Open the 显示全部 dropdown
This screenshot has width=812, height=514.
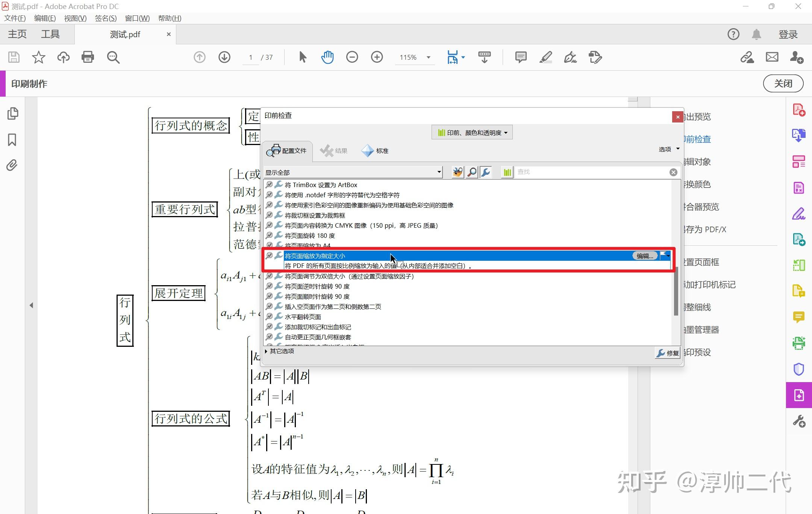coord(353,172)
